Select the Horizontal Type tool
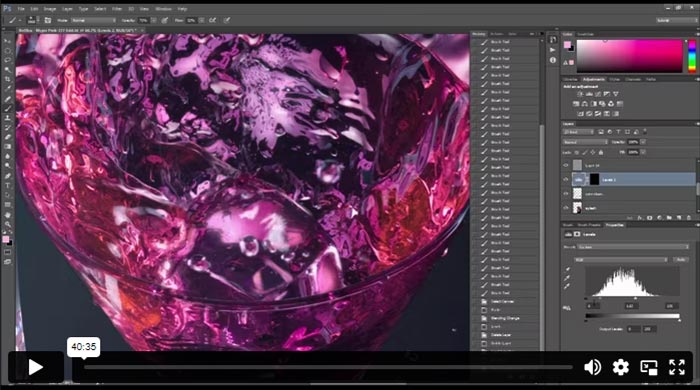Image resolution: width=700 pixels, height=390 pixels. pos(8,186)
